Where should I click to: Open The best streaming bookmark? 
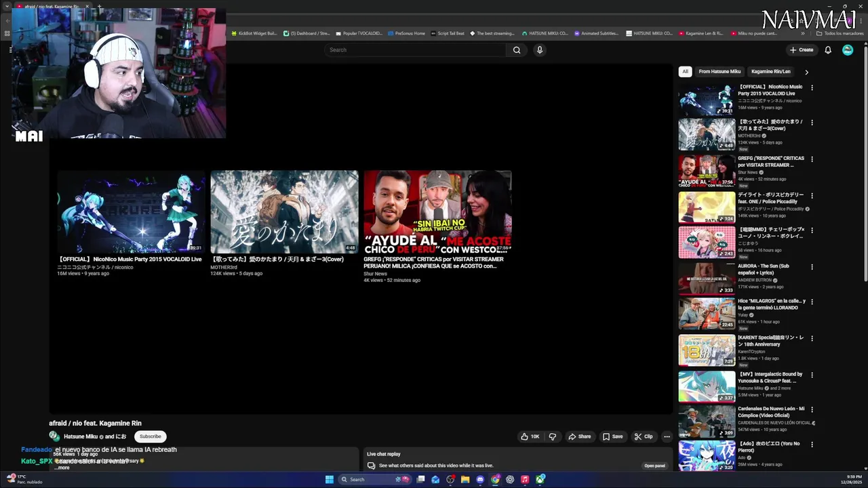click(493, 33)
